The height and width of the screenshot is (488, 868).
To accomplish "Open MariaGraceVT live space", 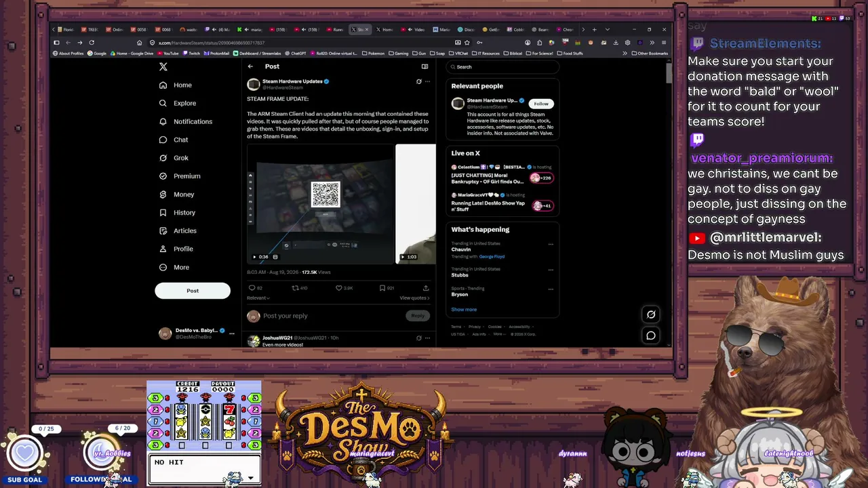I will coord(502,203).
